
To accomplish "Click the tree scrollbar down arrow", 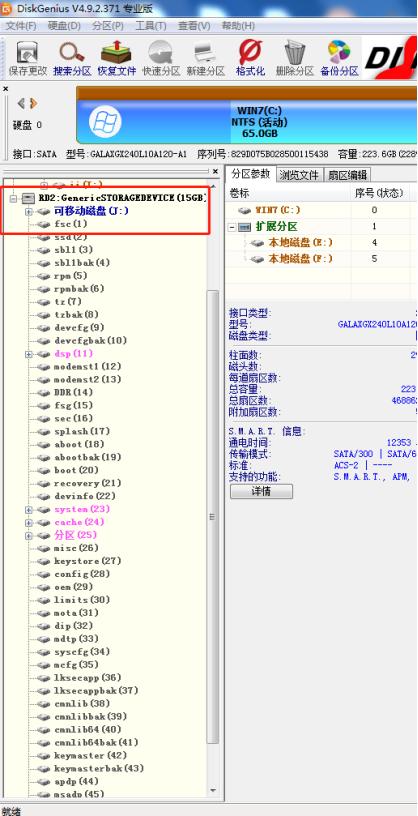I will tap(212, 792).
